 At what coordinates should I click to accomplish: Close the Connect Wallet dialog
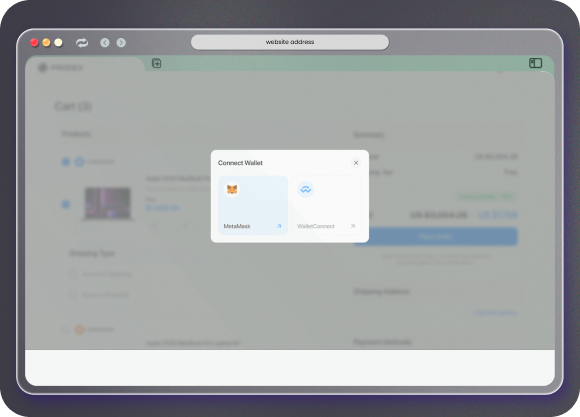click(356, 163)
